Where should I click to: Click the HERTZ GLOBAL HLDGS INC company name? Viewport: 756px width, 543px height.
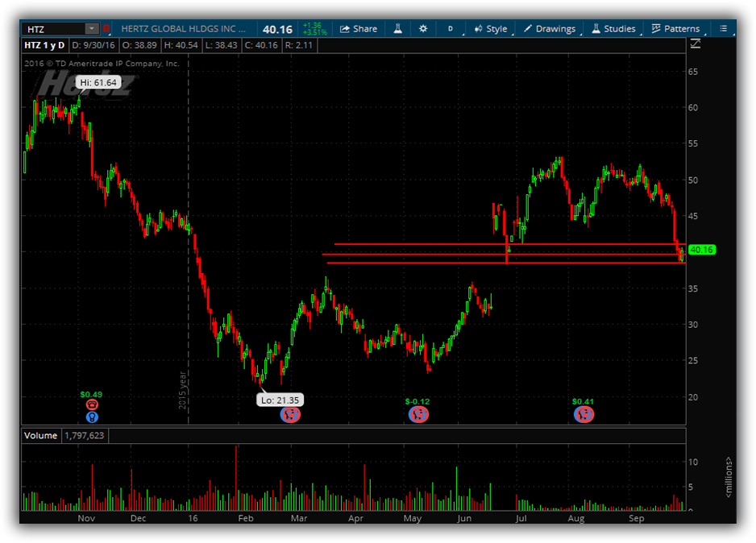pyautogui.click(x=183, y=29)
